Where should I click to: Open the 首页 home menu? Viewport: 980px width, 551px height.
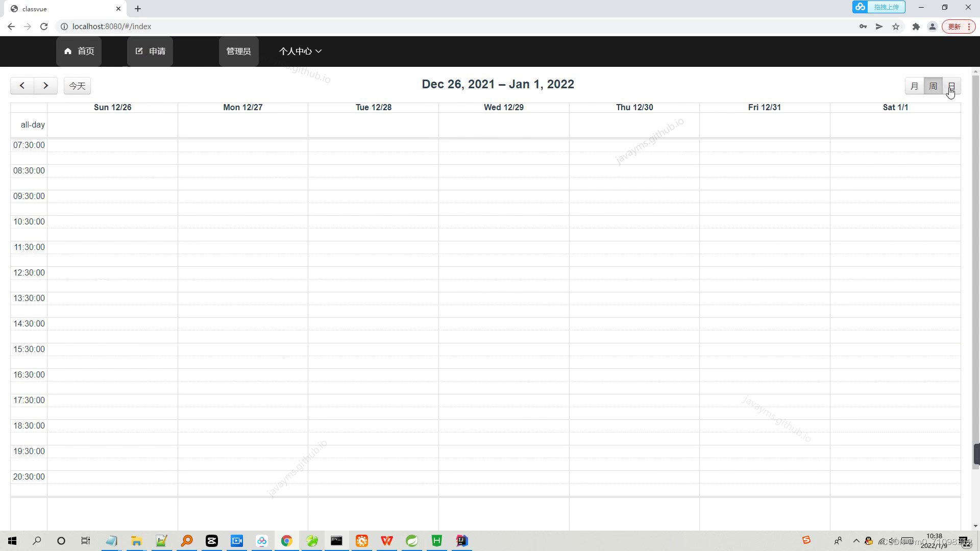(79, 51)
